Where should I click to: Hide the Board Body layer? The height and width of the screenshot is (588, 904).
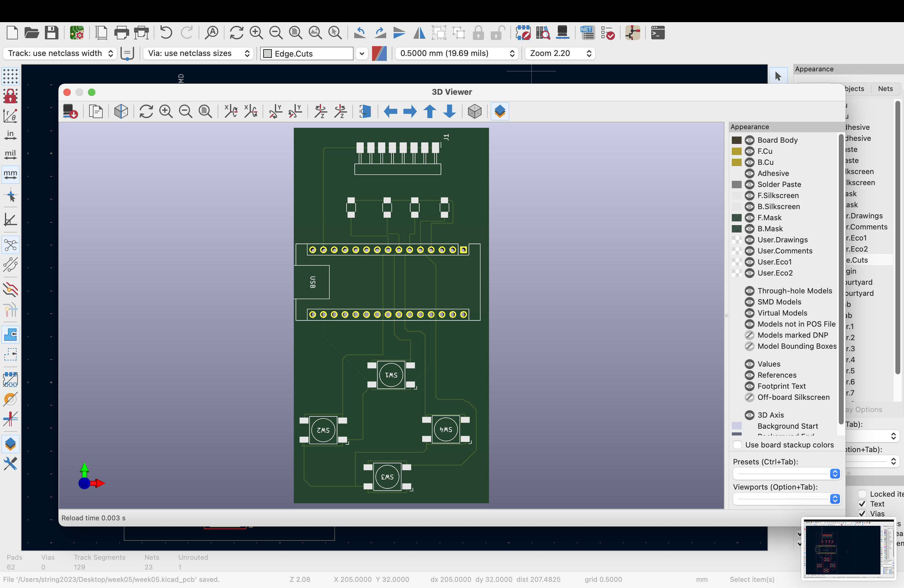point(749,140)
